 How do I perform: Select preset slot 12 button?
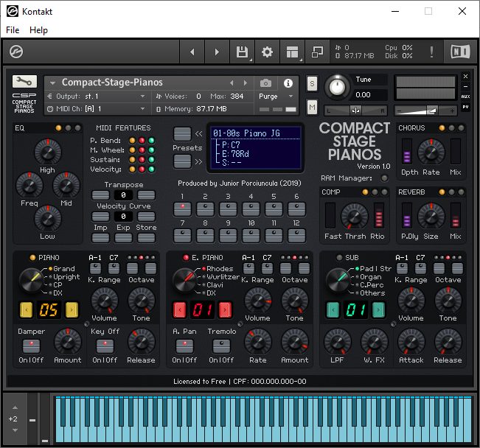pyautogui.click(x=296, y=236)
